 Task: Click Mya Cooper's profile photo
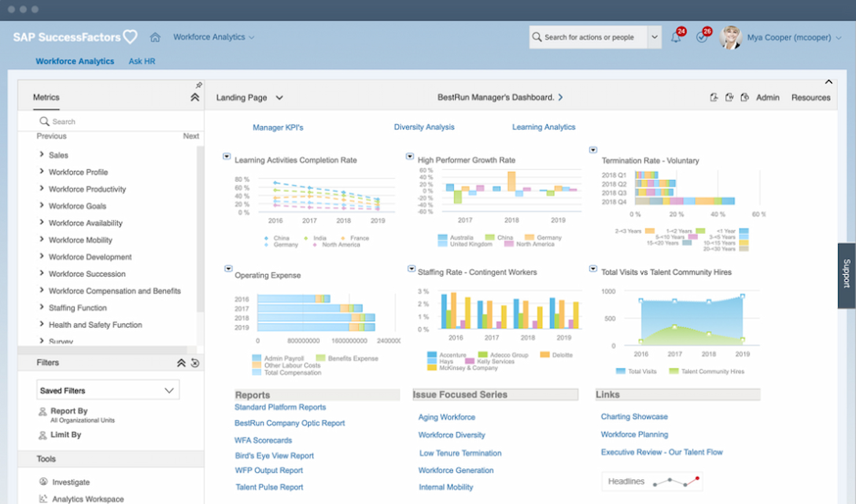pyautogui.click(x=730, y=37)
